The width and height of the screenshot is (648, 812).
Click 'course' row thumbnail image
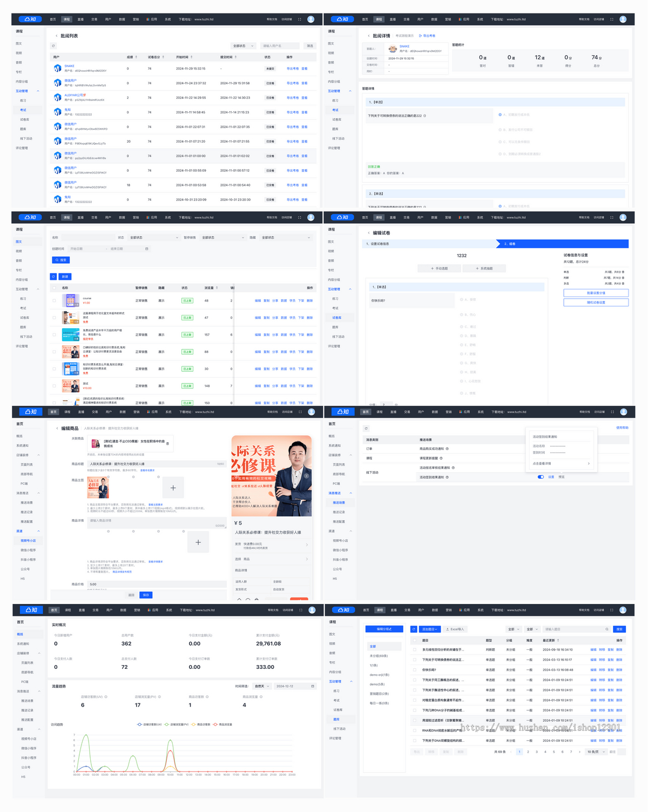point(71,301)
